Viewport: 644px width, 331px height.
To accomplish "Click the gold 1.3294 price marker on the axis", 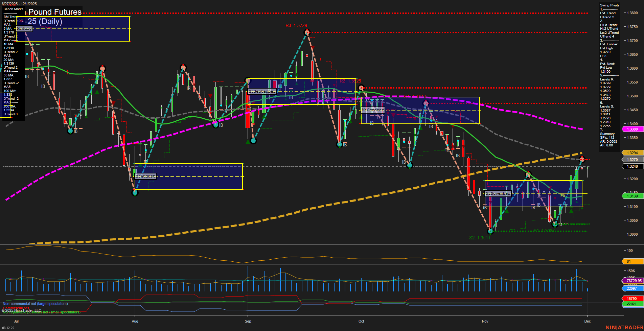I will tap(632, 153).
